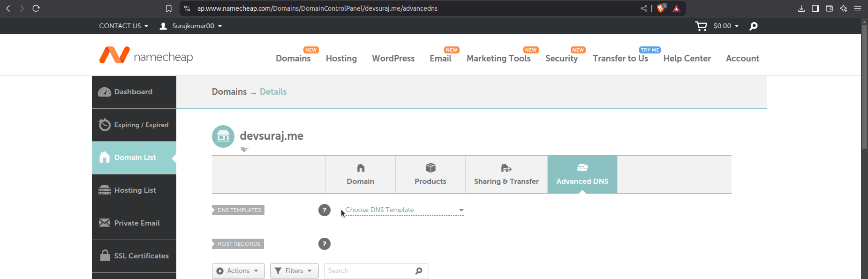Click the Details breadcrumb link
The image size is (868, 279).
pyautogui.click(x=273, y=92)
